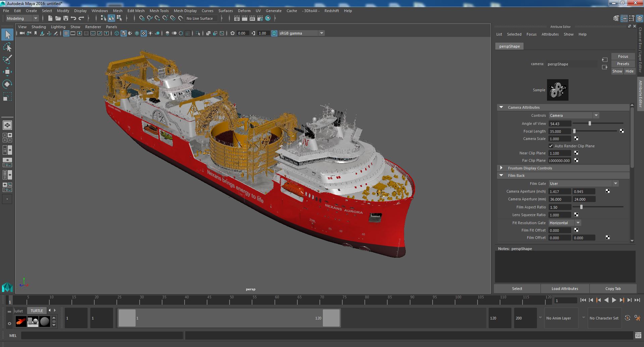Create a new scene with toolbar icon

click(x=50, y=18)
